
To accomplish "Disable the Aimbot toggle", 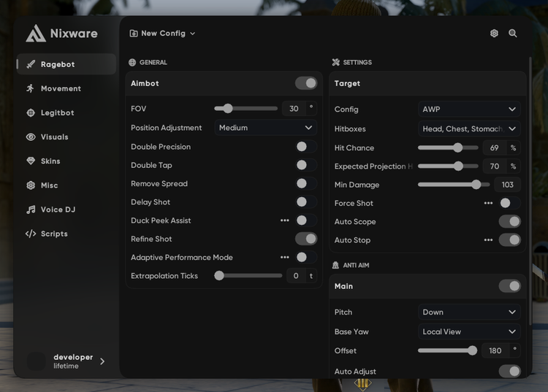I will 306,83.
